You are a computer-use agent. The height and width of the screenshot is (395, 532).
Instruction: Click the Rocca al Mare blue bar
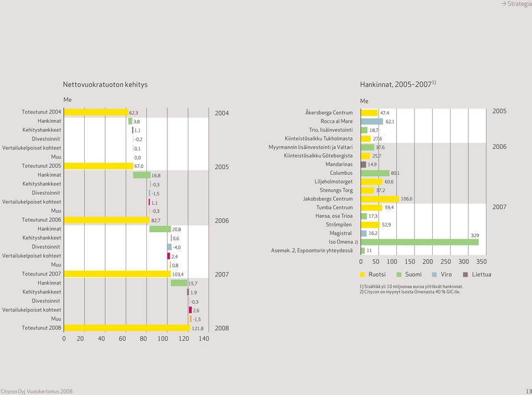[x=372, y=121]
